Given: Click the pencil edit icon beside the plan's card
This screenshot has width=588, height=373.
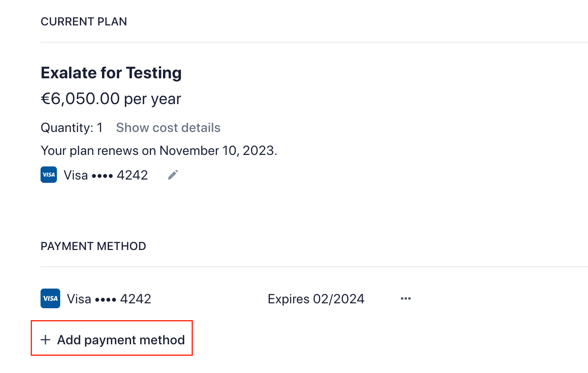Looking at the screenshot, I should (173, 175).
